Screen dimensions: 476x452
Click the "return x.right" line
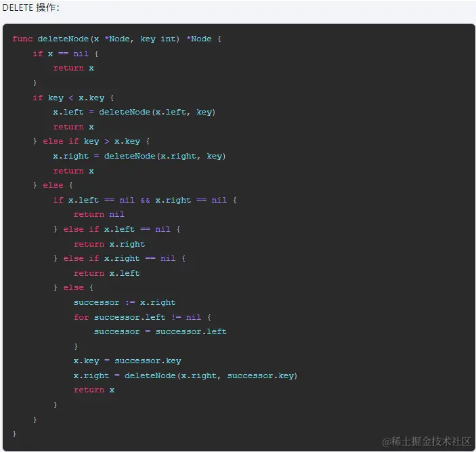109,244
